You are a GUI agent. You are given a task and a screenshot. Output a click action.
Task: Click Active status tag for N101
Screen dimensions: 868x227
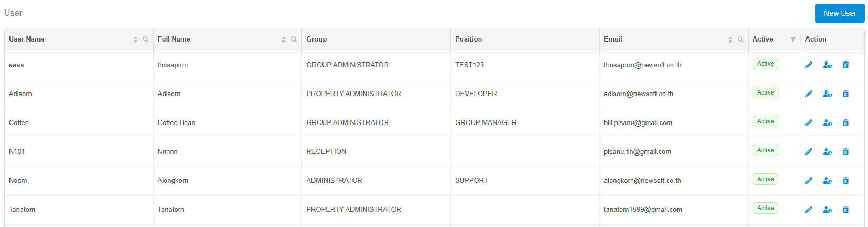[x=765, y=150]
